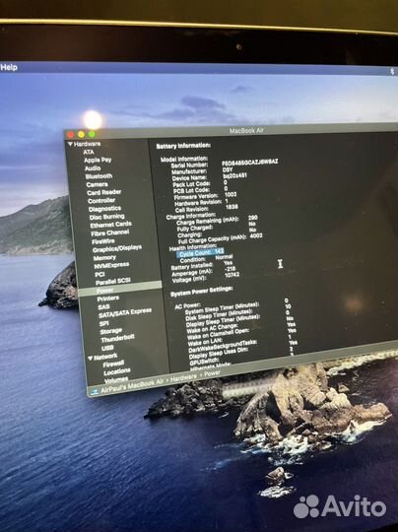
Task: Click the Condition: Normal row
Action: pyautogui.click(x=206, y=258)
